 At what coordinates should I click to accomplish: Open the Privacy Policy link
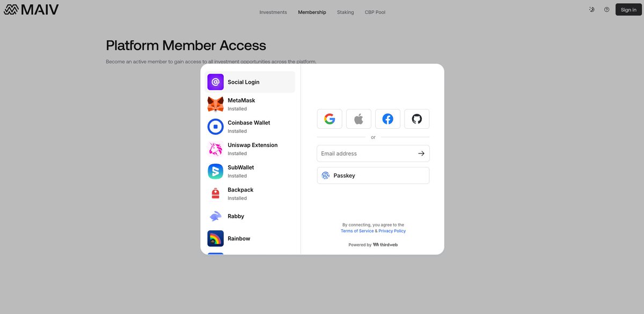392,231
